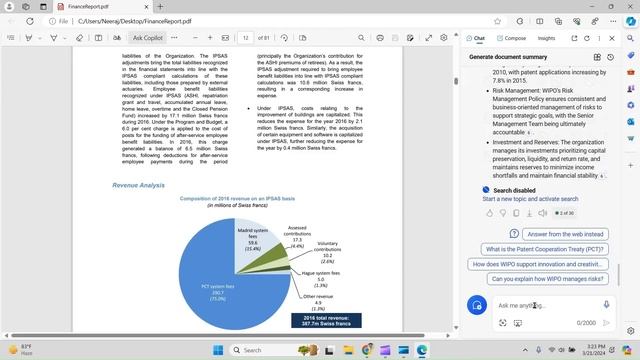Click the microphone icon in Copilot input
The image size is (640, 360).
pos(607,304)
